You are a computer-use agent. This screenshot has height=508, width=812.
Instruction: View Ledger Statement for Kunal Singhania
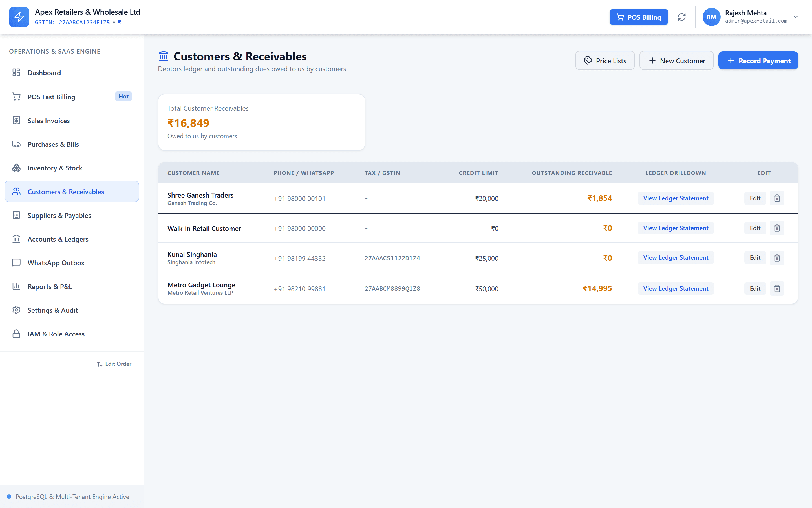(676, 258)
